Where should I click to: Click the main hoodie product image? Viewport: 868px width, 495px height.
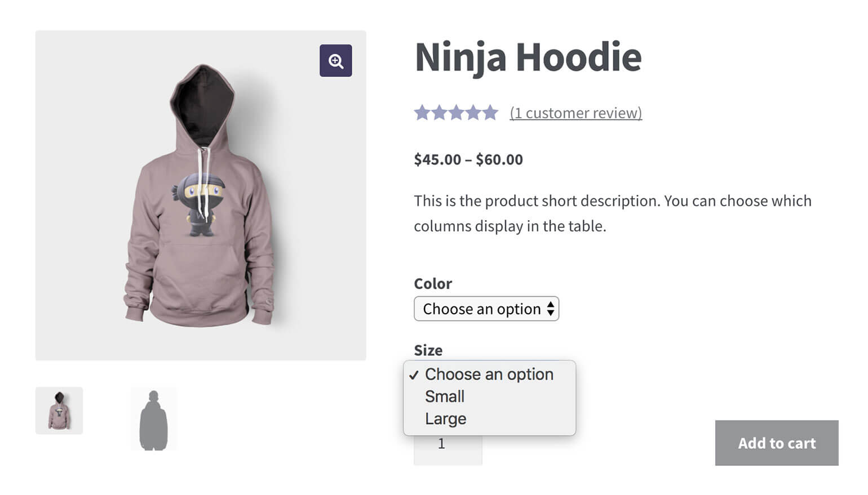201,194
